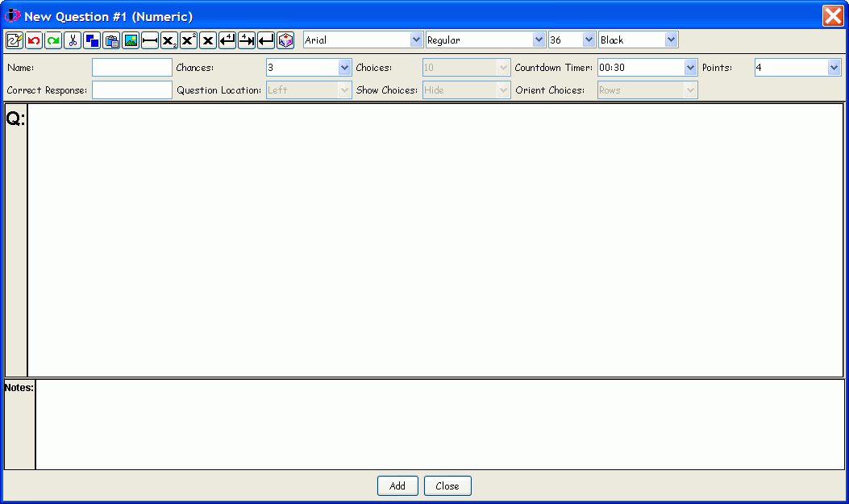Click the Paste icon
This screenshot has width=849, height=504.
click(110, 39)
